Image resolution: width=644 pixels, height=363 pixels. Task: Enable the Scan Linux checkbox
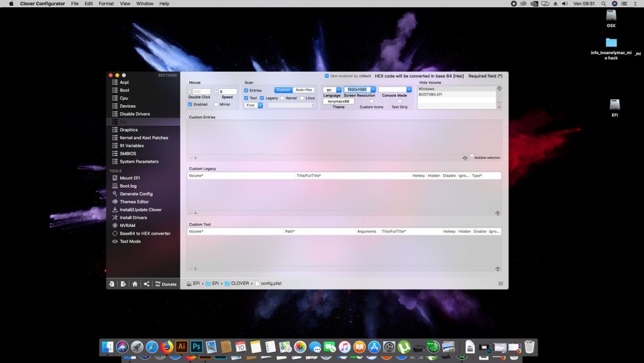pyautogui.click(x=302, y=98)
